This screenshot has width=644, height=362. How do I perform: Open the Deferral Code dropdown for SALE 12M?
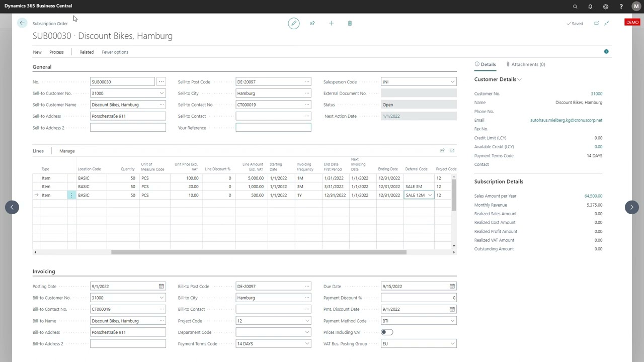(430, 195)
